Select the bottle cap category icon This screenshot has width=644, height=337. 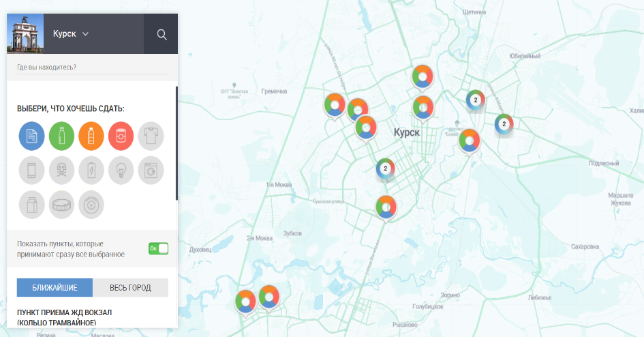61,205
